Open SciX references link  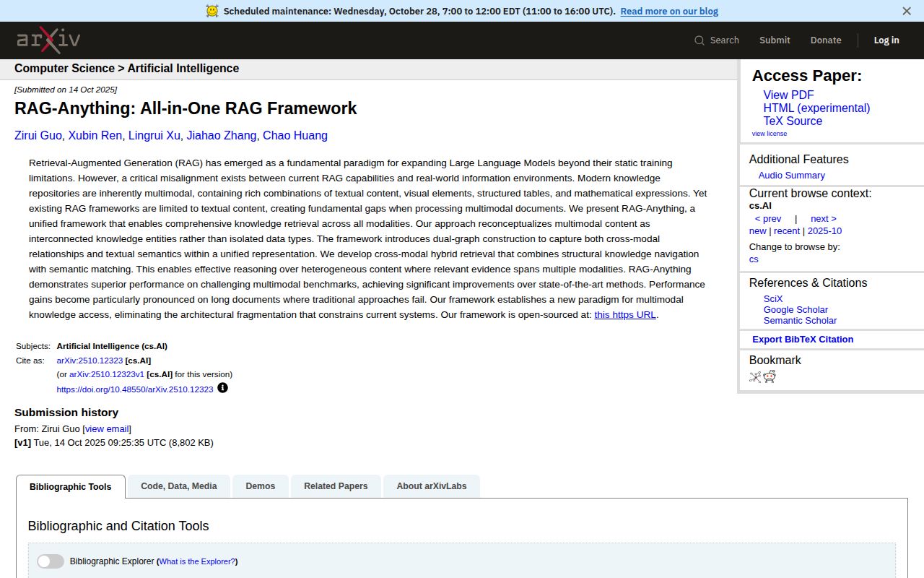tap(773, 298)
